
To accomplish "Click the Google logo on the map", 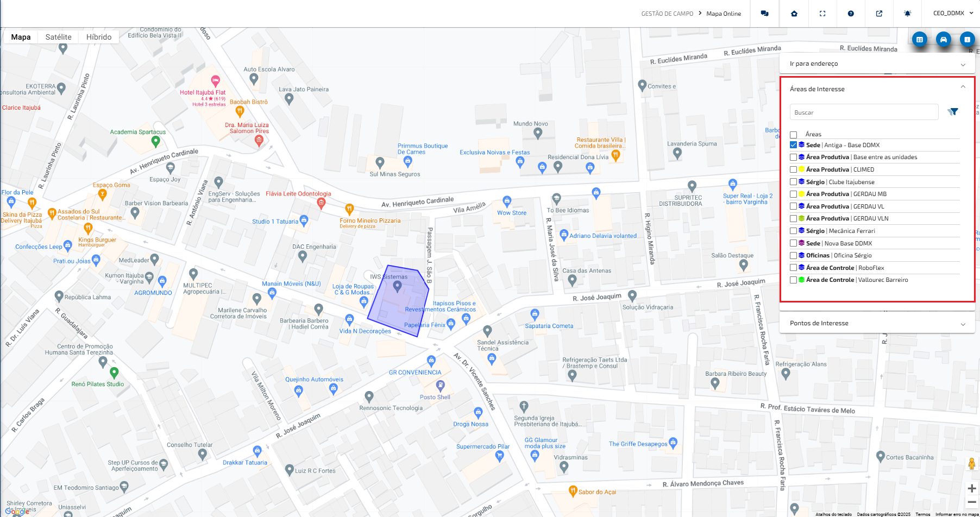I will [x=17, y=511].
